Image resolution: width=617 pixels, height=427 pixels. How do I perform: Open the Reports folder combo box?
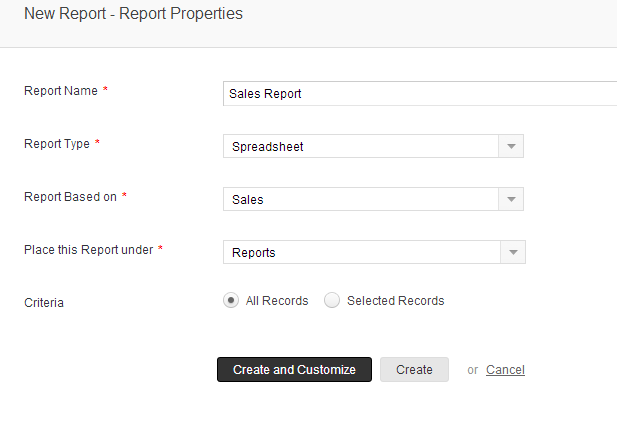[361, 253]
